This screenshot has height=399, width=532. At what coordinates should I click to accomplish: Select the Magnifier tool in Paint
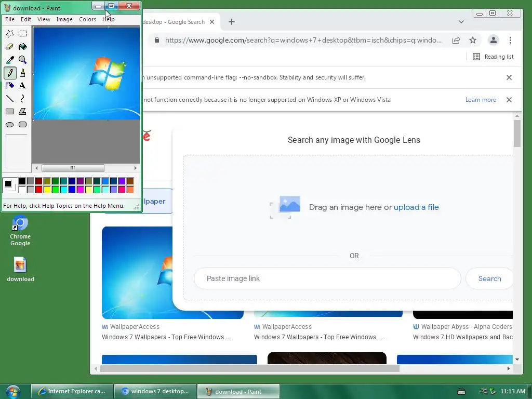click(23, 60)
